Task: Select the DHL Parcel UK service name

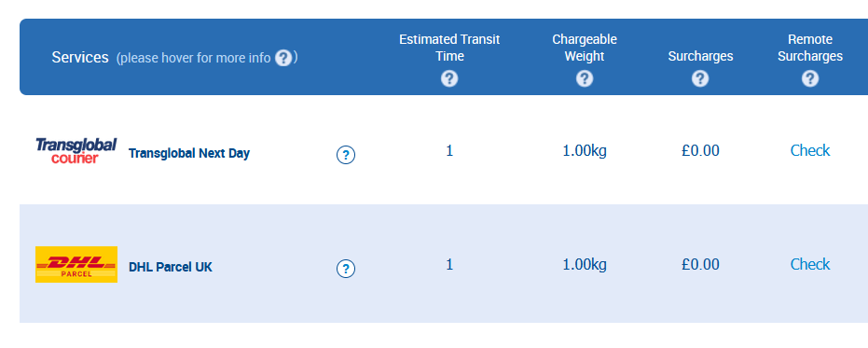Action: [171, 267]
